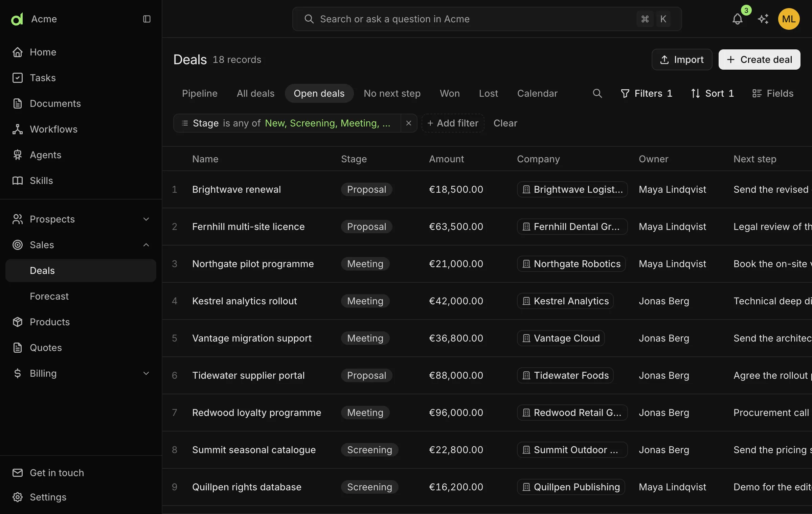Open Tasks in the sidebar

[81, 78]
